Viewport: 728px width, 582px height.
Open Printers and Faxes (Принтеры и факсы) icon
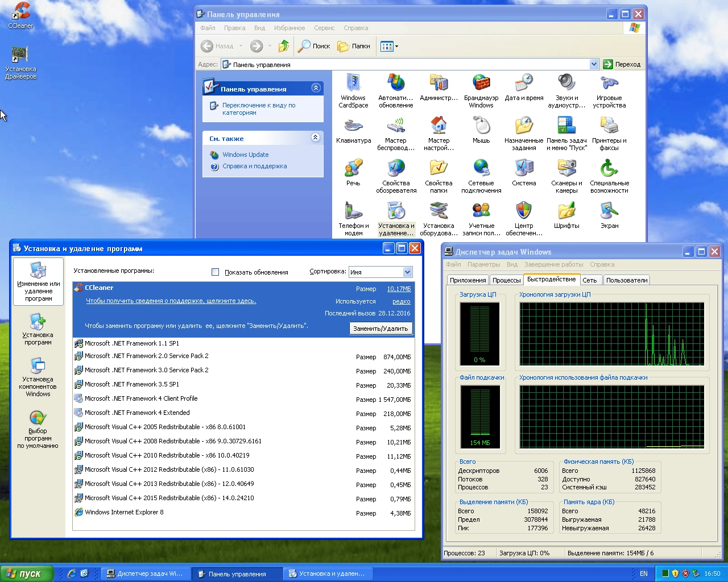609,125
